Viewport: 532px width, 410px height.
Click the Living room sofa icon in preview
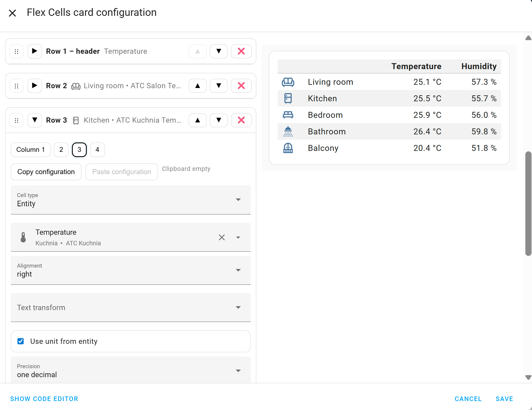coord(288,82)
